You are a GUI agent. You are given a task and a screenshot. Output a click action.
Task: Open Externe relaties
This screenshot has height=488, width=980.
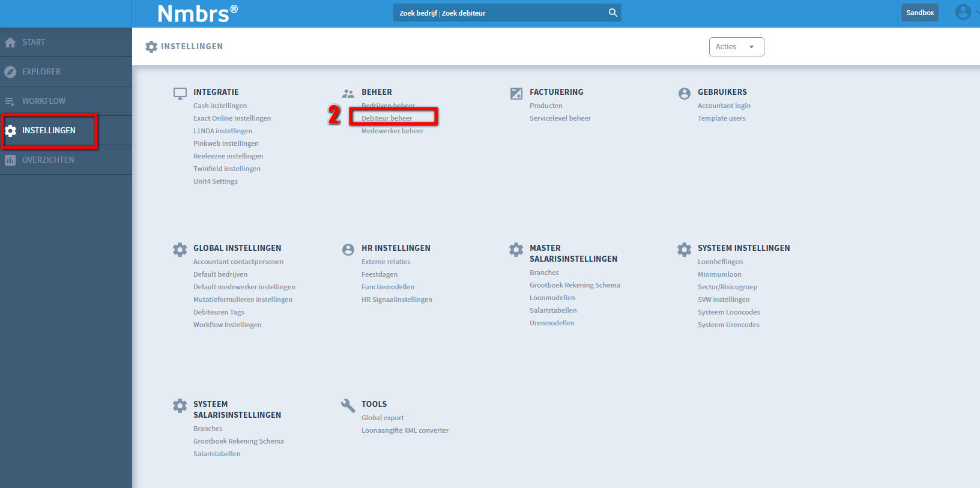click(x=386, y=262)
